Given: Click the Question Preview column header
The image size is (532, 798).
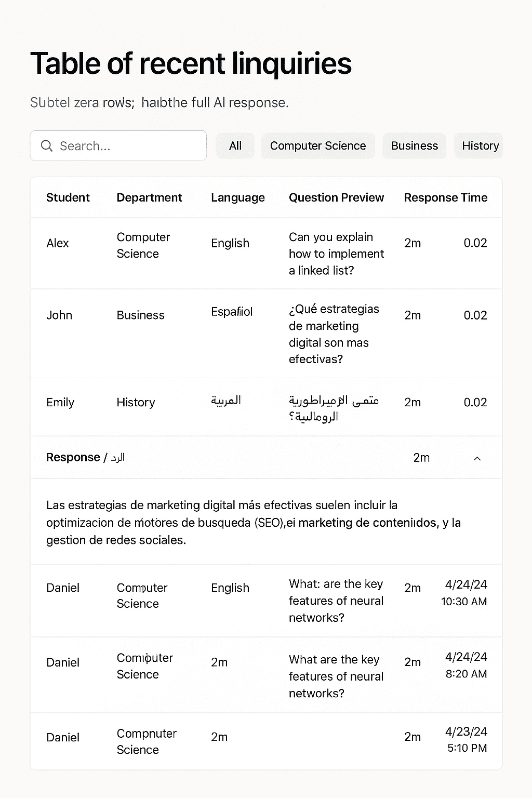Looking at the screenshot, I should click(x=336, y=198).
